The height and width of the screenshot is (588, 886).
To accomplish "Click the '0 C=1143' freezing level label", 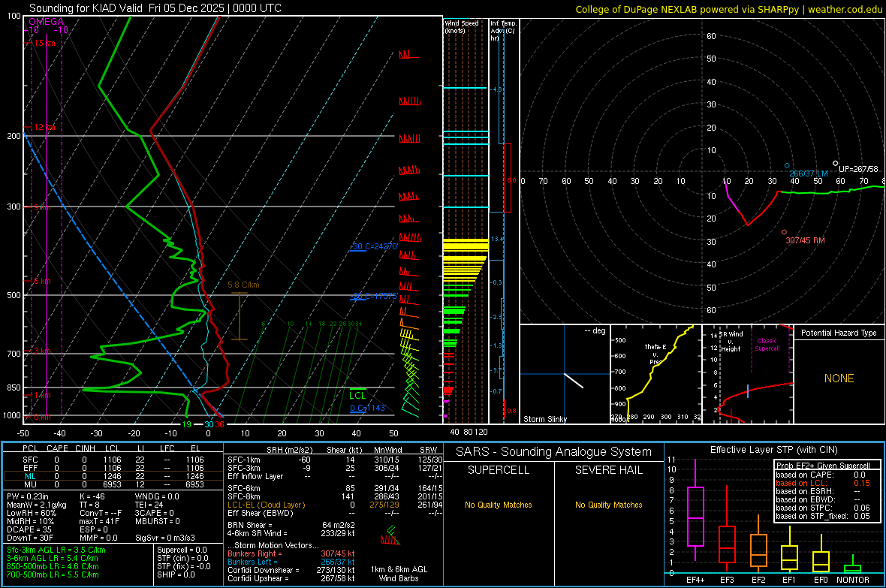I will coord(368,408).
